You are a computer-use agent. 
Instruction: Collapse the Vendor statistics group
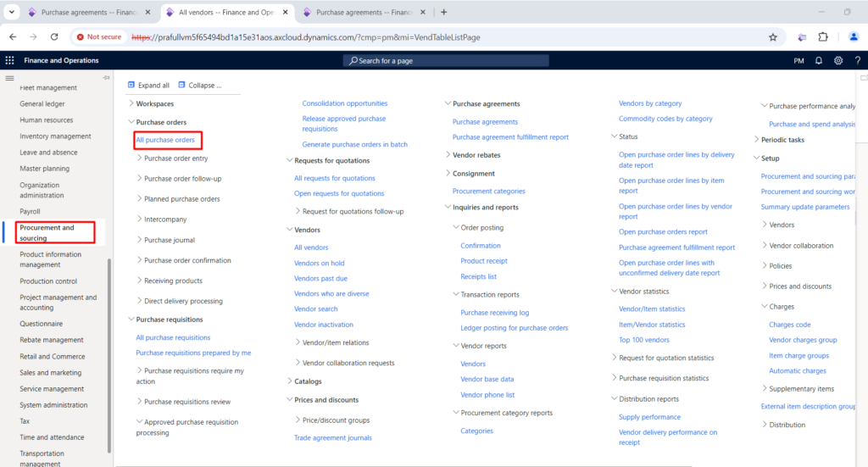614,291
